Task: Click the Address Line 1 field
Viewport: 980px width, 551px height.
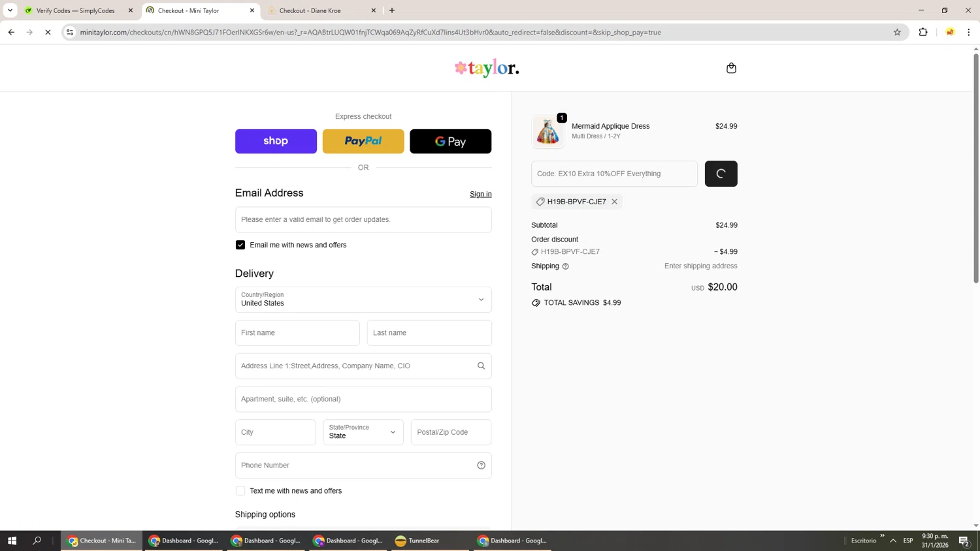Action: (x=363, y=366)
